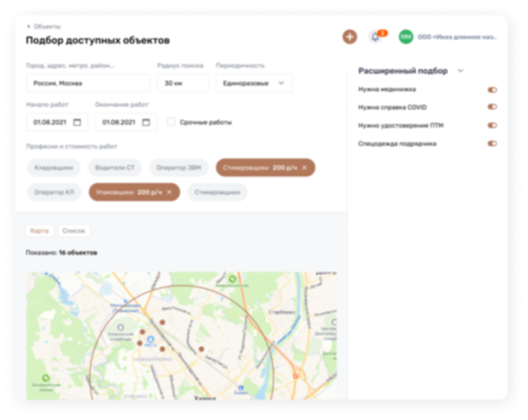Image resolution: width=528 pixels, height=420 pixels.
Task: Select the Водители СТ profession chip
Action: tap(115, 168)
